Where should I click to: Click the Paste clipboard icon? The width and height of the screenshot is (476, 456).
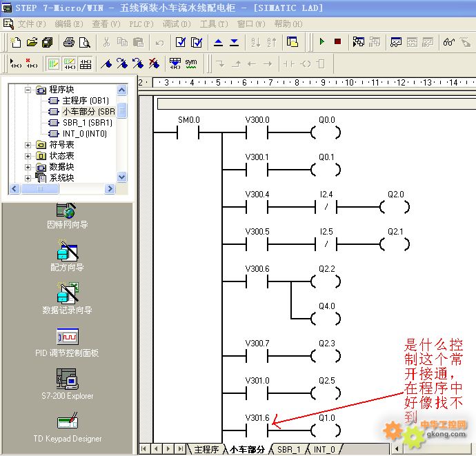(x=138, y=42)
